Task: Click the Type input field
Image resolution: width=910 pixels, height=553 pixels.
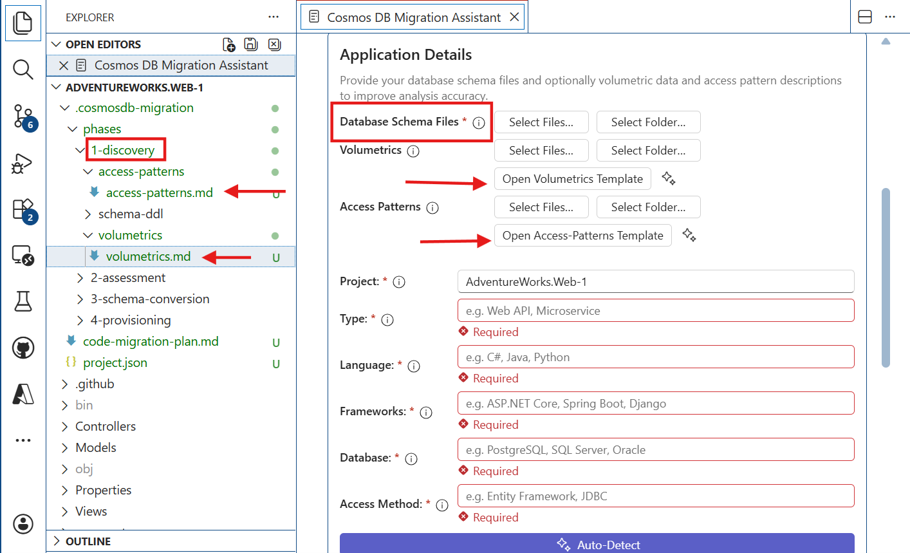Action: pos(656,310)
